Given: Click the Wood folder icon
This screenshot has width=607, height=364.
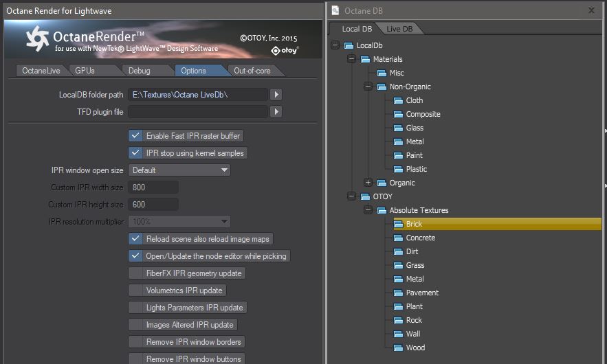Looking at the screenshot, I should pos(398,348).
